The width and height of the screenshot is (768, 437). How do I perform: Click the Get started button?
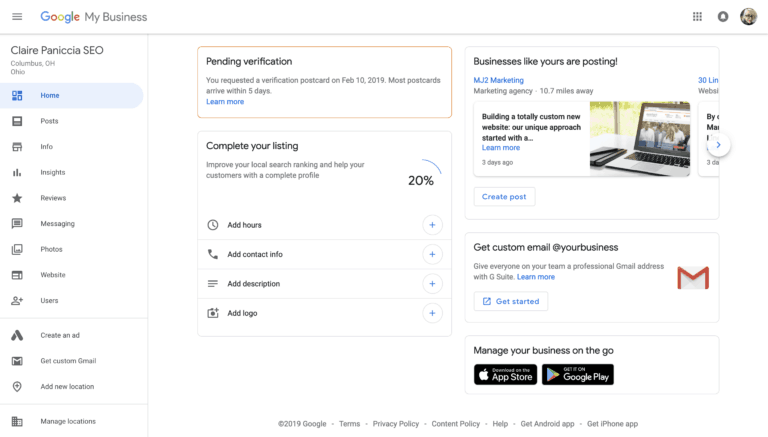tap(510, 301)
